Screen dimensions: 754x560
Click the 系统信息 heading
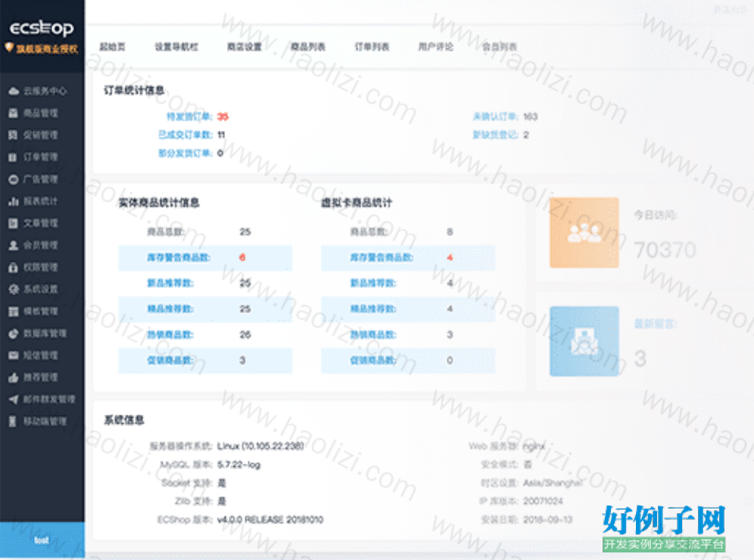tap(124, 420)
